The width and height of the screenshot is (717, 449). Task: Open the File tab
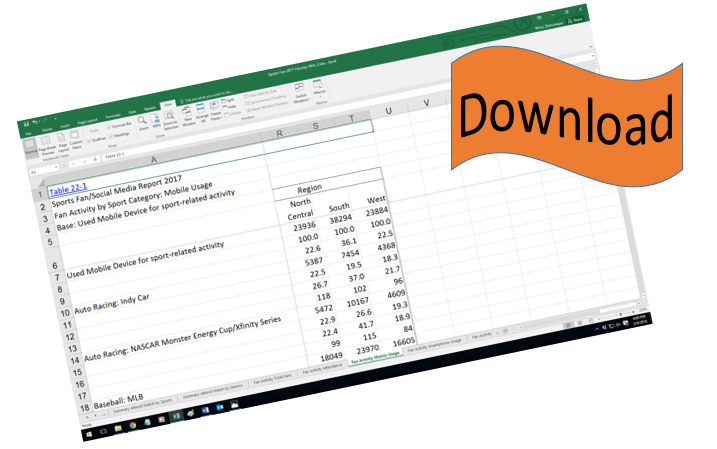(x=28, y=134)
